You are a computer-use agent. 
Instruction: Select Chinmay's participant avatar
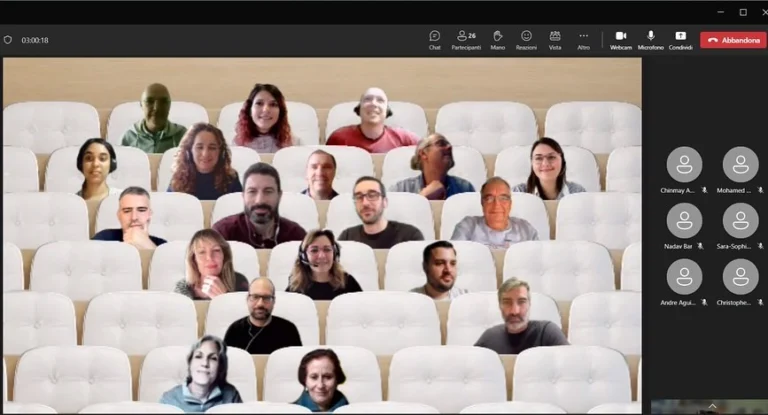[684, 165]
